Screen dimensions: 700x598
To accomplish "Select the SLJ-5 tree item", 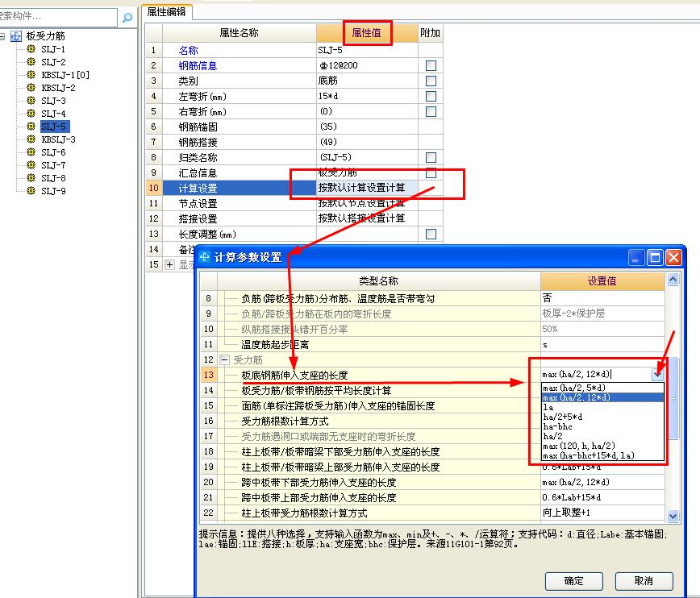I will pyautogui.click(x=53, y=127).
